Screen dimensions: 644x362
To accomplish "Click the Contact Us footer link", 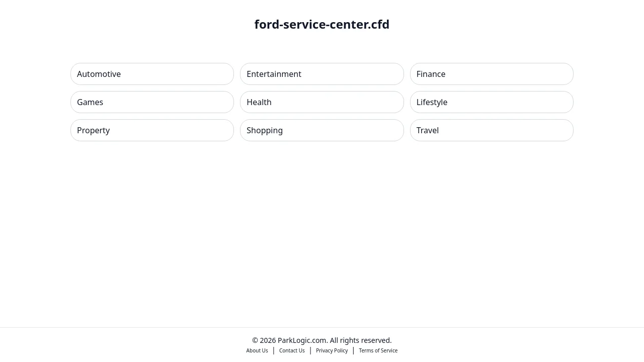I will click(x=292, y=350).
